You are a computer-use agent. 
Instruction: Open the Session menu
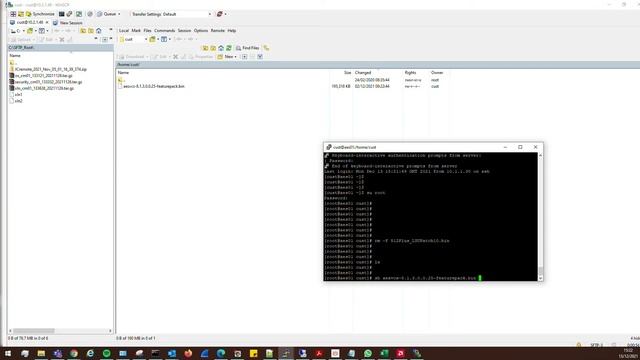tap(184, 31)
